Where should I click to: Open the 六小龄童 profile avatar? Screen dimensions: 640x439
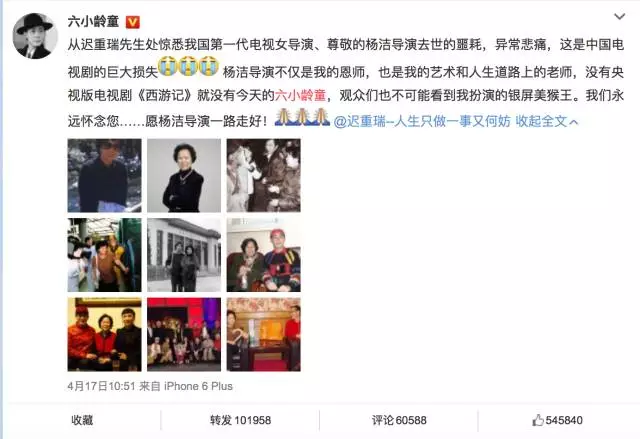click(34, 36)
